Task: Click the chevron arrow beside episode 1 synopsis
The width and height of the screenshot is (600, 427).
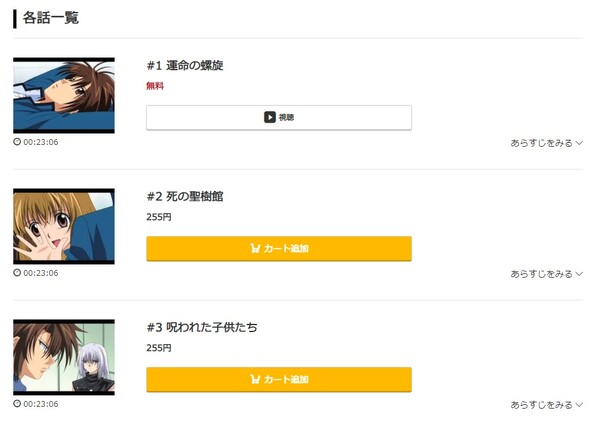Action: tap(579, 143)
